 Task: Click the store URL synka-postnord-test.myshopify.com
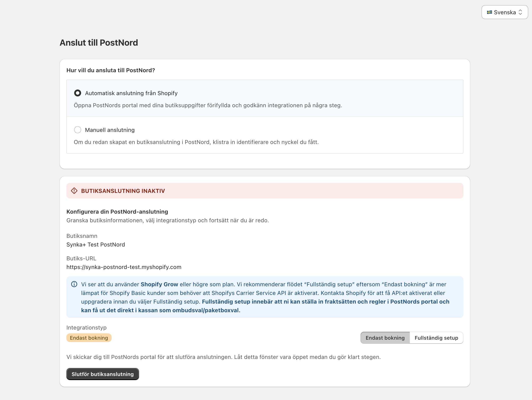tap(124, 267)
